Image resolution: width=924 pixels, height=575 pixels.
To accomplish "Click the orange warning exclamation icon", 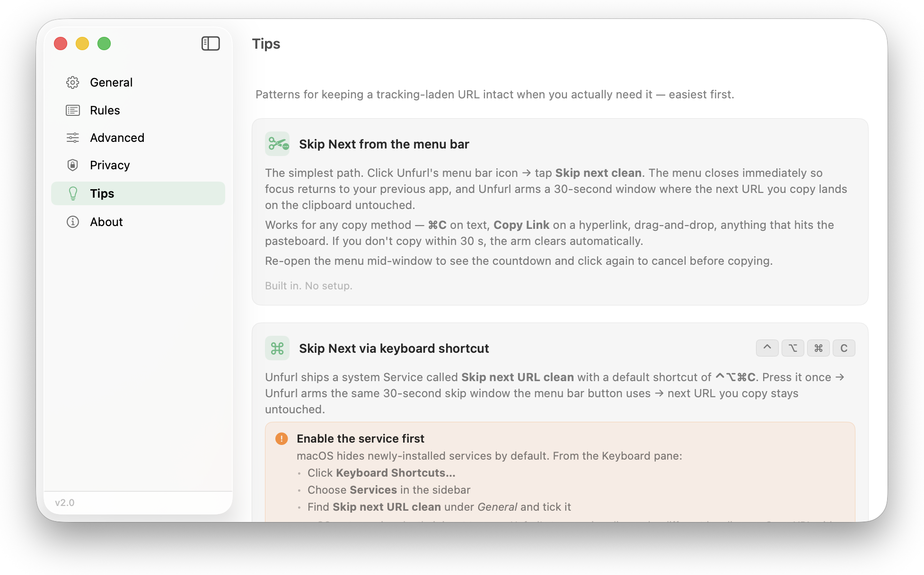I will 282,439.
